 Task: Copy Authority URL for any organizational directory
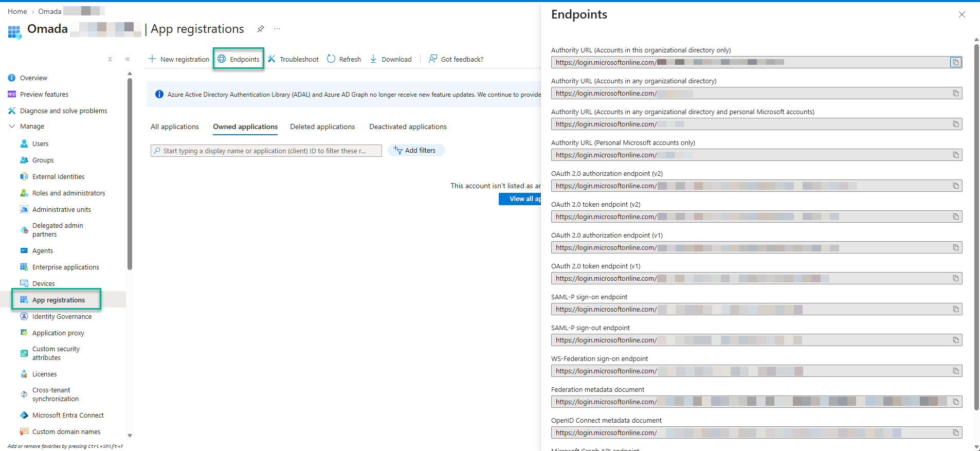coord(955,93)
